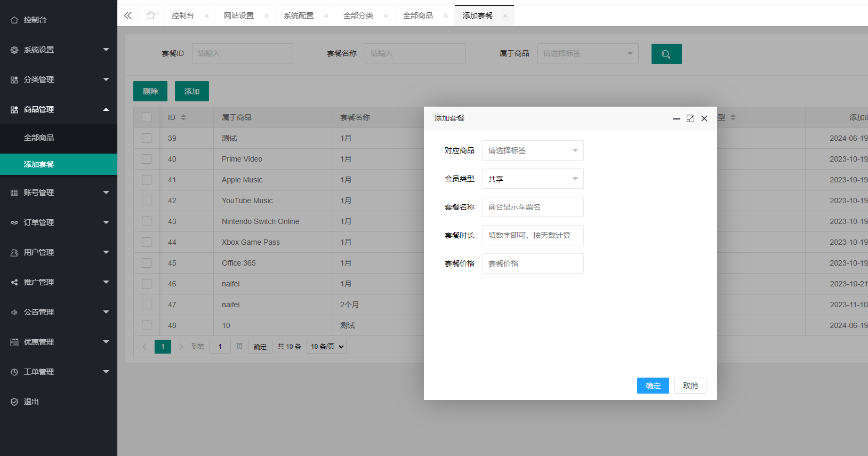Click the 订单管理 sidebar icon
Screen dimensions: 868x456
click(14, 222)
